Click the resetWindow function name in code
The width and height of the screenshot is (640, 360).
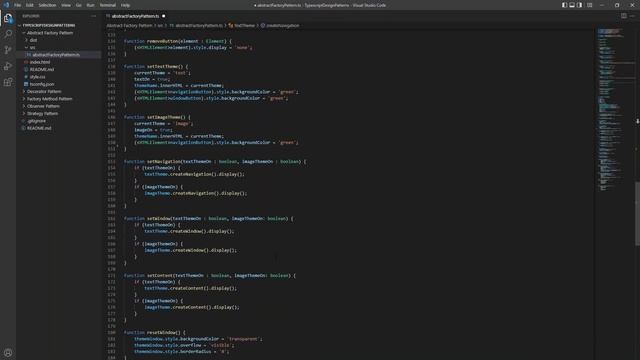161,333
